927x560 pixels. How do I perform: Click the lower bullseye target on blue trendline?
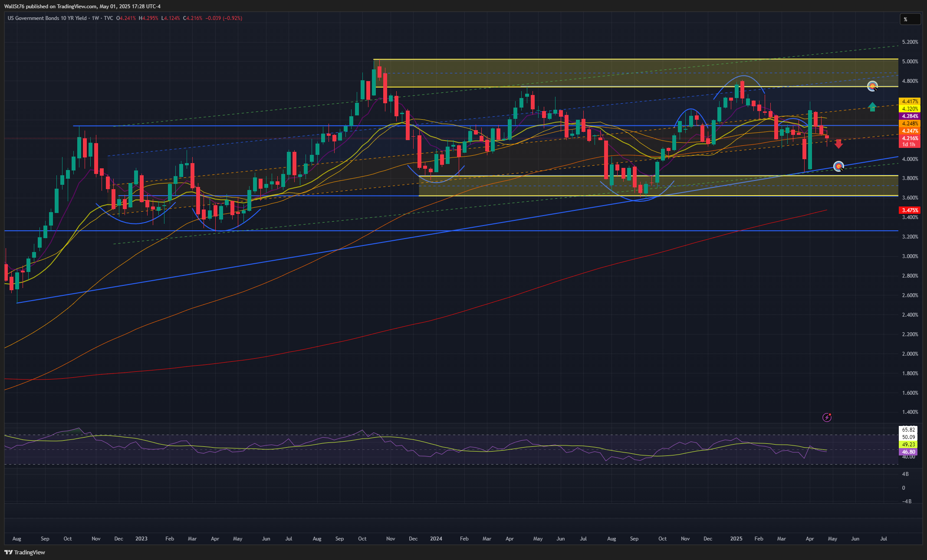(x=838, y=166)
